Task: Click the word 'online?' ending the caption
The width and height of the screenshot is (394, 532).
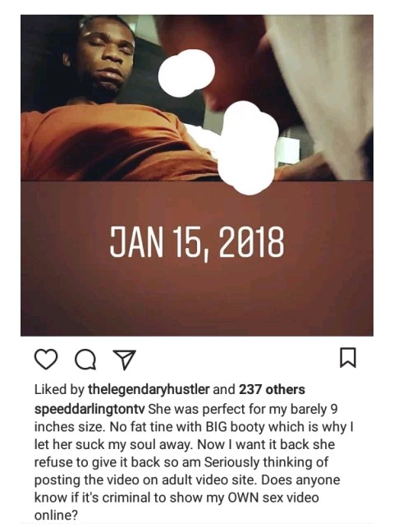Action: (56, 516)
